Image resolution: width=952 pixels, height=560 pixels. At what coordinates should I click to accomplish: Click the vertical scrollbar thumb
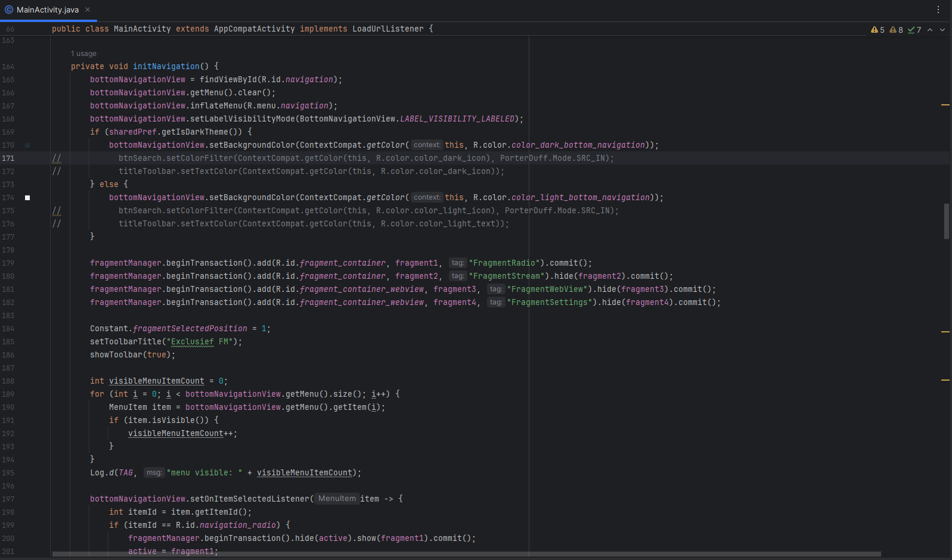(946, 221)
